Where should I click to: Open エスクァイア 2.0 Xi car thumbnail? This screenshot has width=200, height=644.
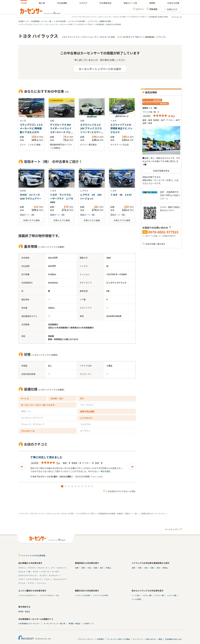pyautogui.click(x=122, y=108)
